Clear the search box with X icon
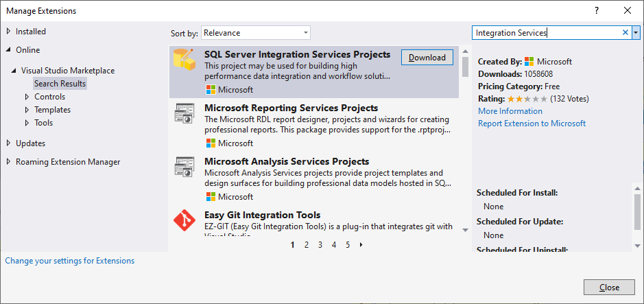Image resolution: width=644 pixels, height=304 pixels. (625, 32)
